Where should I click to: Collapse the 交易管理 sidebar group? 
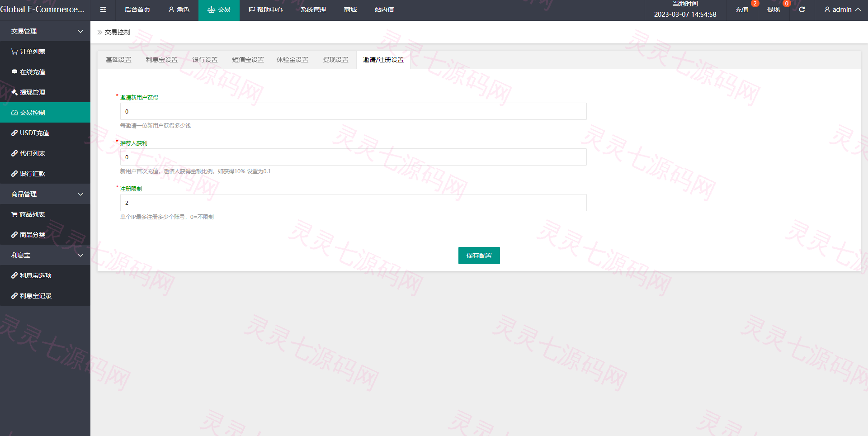click(45, 31)
